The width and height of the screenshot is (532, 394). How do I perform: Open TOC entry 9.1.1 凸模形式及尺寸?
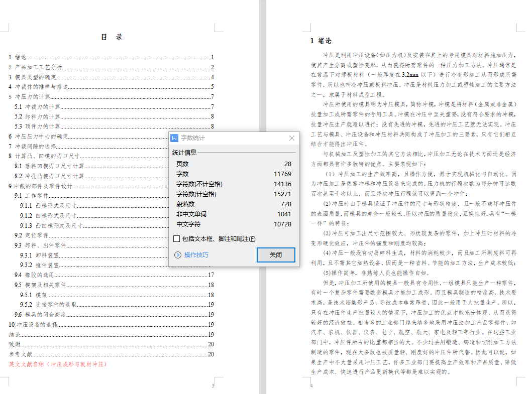pos(94,206)
